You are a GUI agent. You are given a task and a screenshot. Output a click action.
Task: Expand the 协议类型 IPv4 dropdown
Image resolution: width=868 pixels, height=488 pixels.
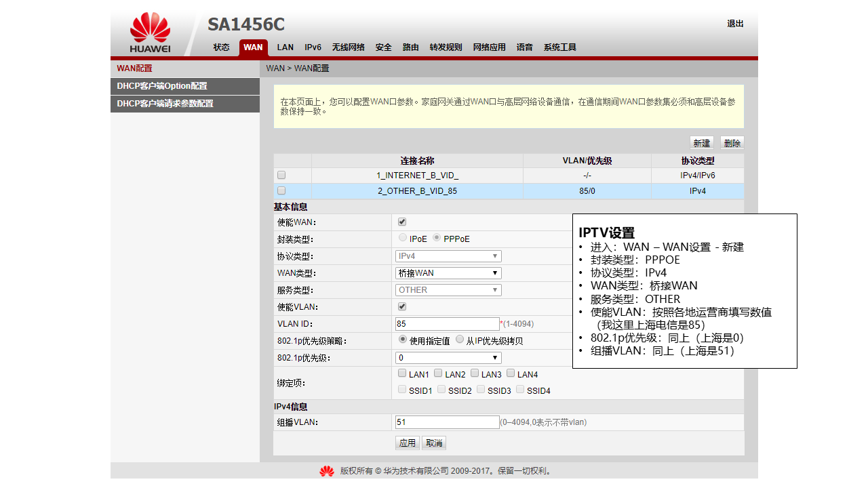tap(448, 256)
